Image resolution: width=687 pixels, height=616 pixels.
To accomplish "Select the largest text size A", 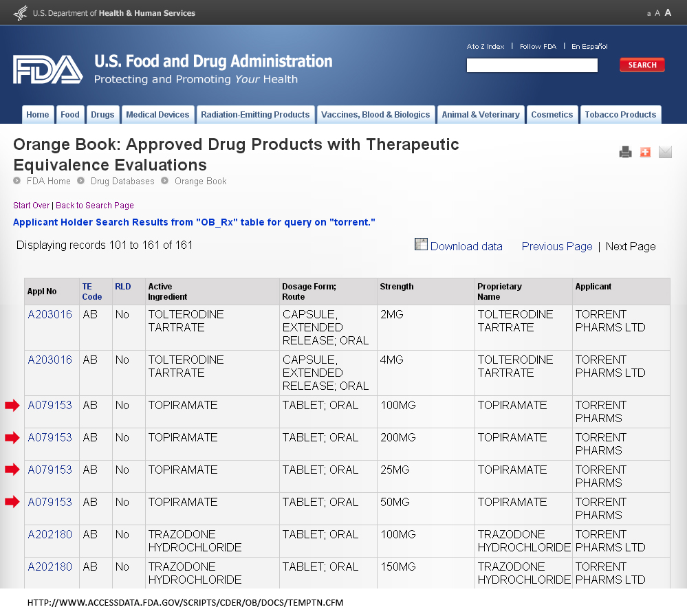I will click(668, 12).
